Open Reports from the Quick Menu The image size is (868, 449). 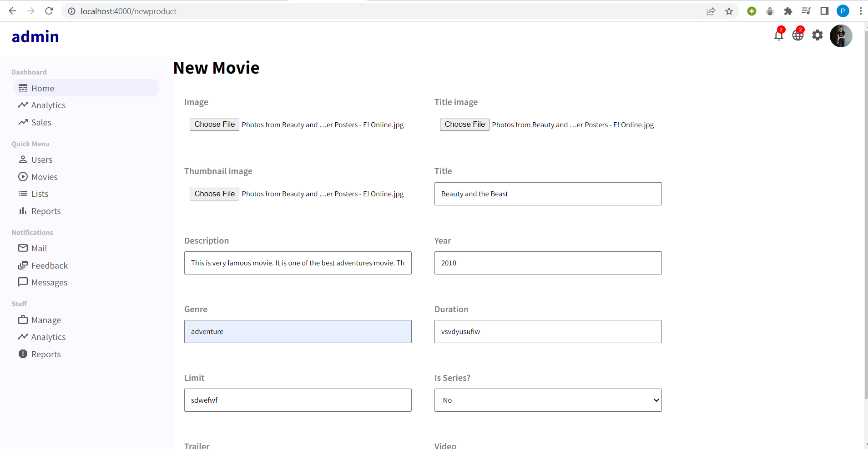(x=22, y=210)
